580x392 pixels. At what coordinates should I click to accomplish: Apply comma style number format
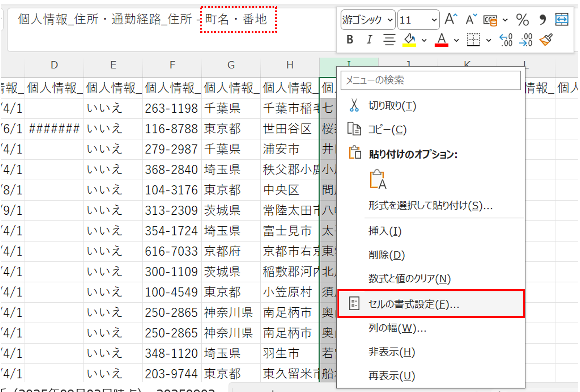[543, 20]
